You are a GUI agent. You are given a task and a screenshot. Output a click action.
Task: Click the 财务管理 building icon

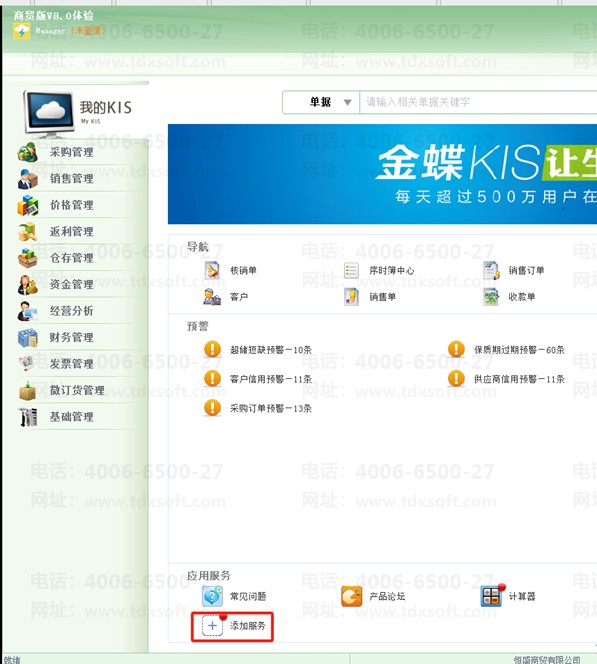point(28,338)
